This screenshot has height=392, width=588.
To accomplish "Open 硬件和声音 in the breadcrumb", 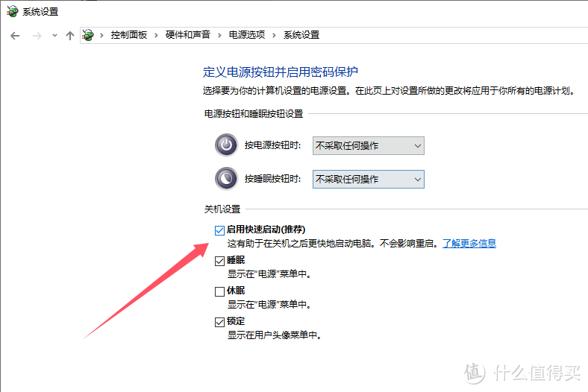I will tap(188, 35).
